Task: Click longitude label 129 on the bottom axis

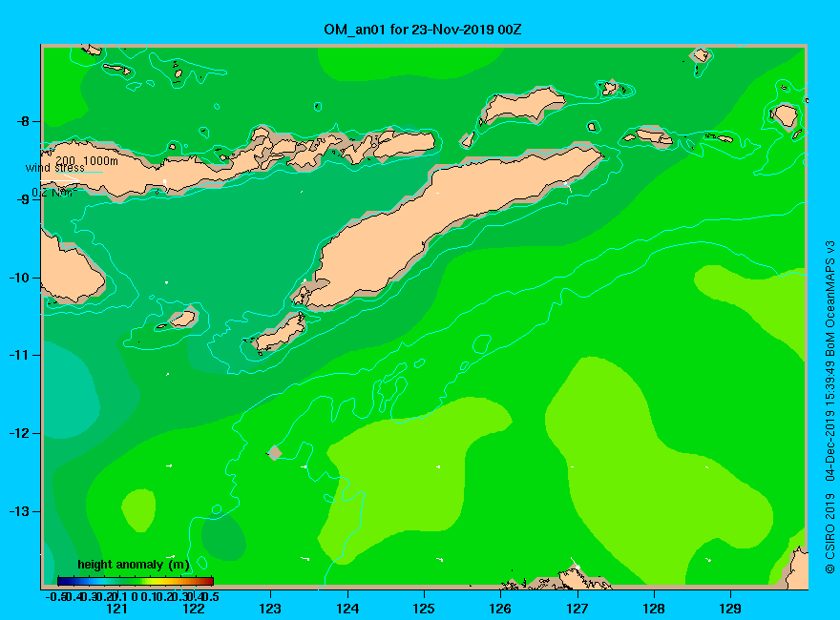Action: [731, 609]
